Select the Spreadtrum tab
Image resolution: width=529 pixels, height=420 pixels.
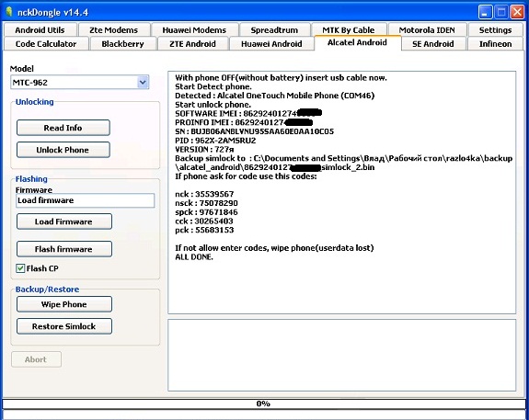coord(274,30)
